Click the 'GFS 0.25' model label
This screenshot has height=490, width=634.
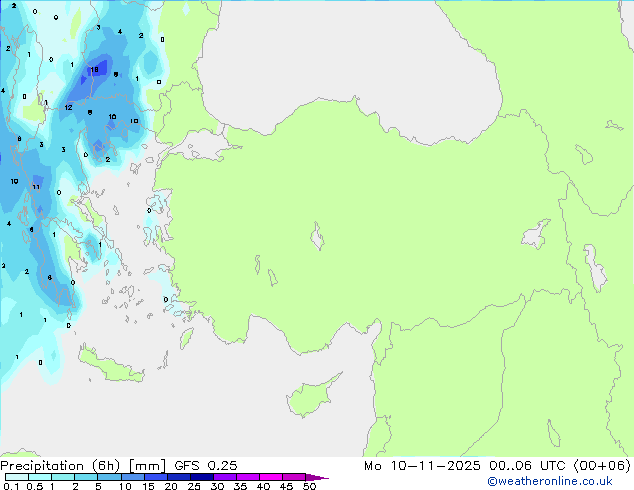(x=206, y=466)
